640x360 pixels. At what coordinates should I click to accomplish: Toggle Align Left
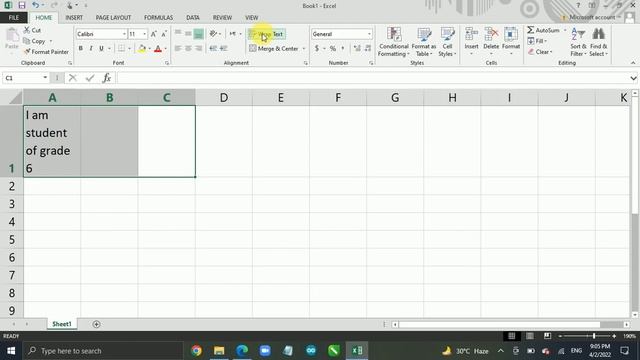(178, 48)
